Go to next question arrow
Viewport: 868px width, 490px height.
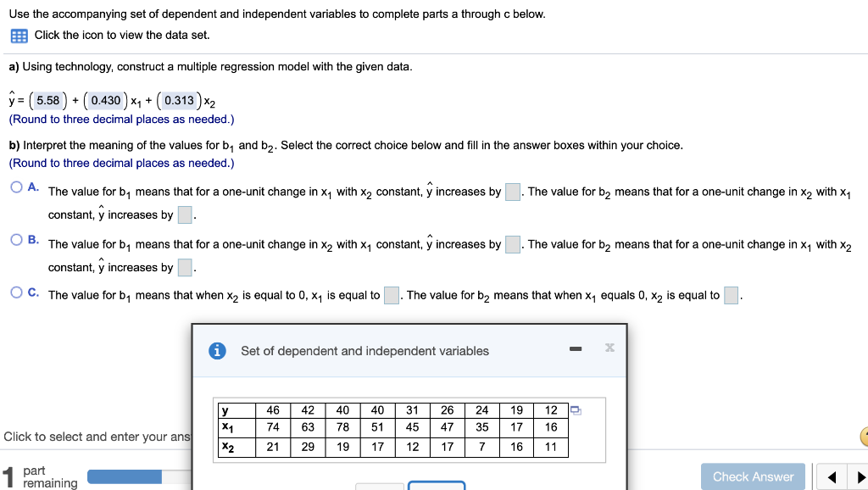point(860,476)
